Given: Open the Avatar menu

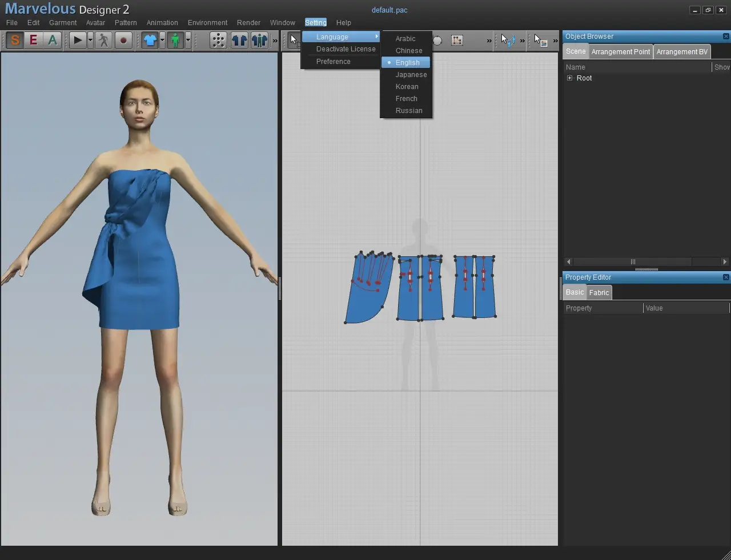Looking at the screenshot, I should coord(95,23).
